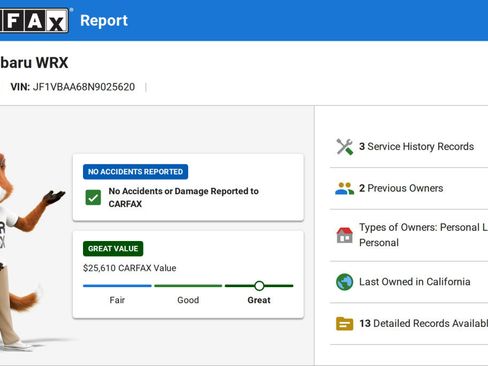Click the folder Detailed Records icon
Viewport: 488px width, 366px height.
click(x=344, y=324)
